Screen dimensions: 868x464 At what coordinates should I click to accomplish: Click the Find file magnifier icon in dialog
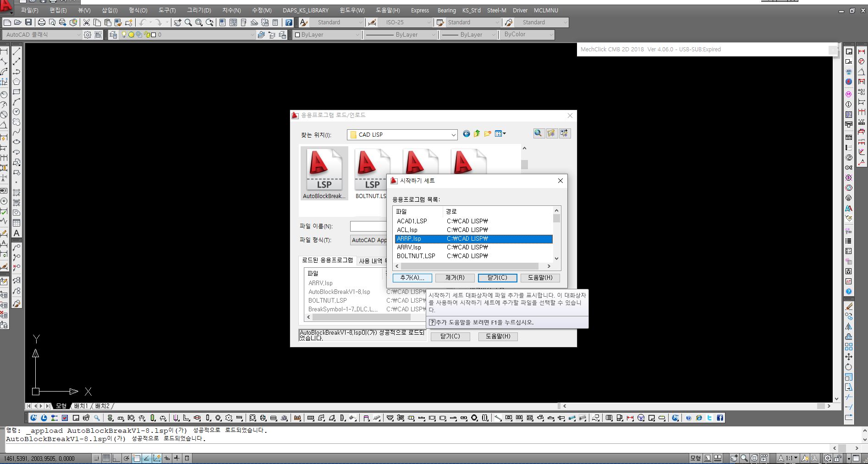[x=538, y=133]
